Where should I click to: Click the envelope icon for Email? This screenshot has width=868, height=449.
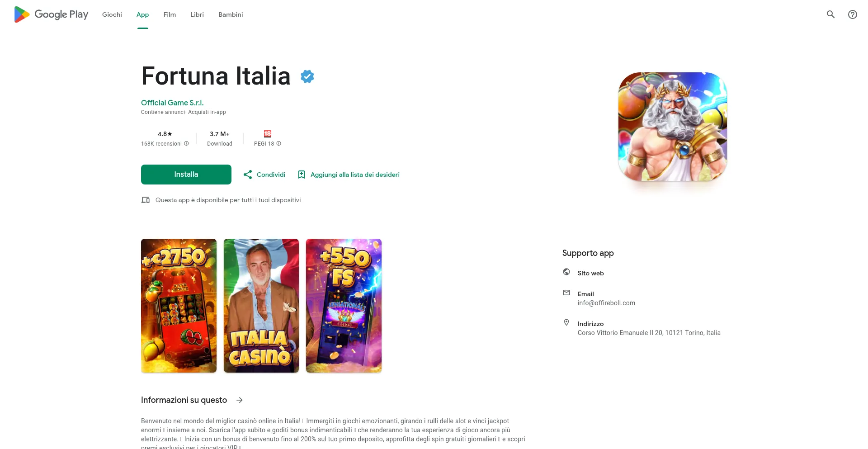click(x=566, y=293)
